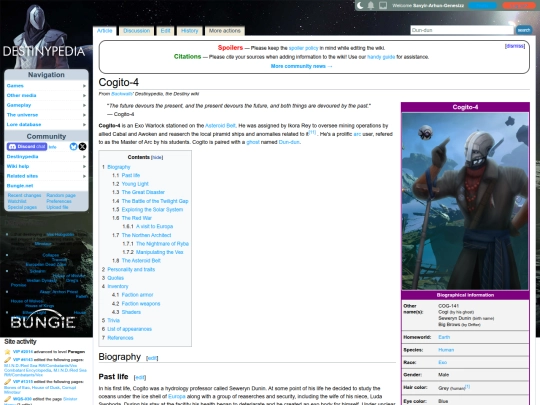The image size is (540, 405).
Task: Open the Cogito-4 infobox portrait image
Action: click(x=465, y=201)
